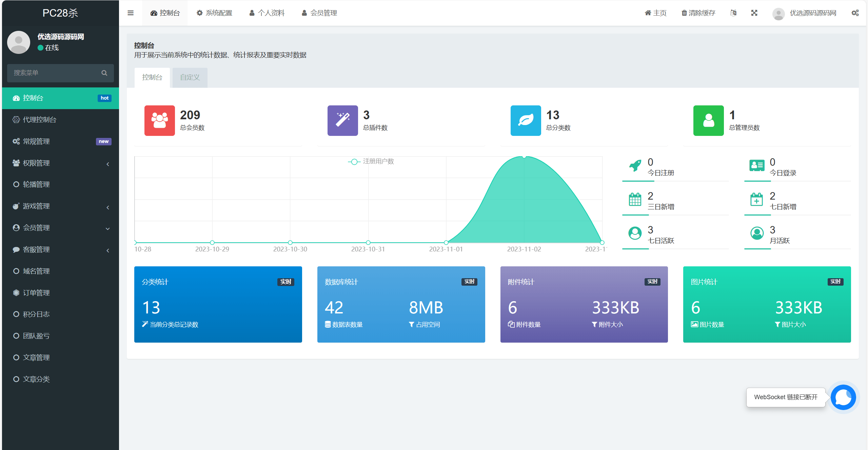Screen dimensions: 868x450
Task: Collapse the 会员管理 sidebar menu
Action: point(60,228)
